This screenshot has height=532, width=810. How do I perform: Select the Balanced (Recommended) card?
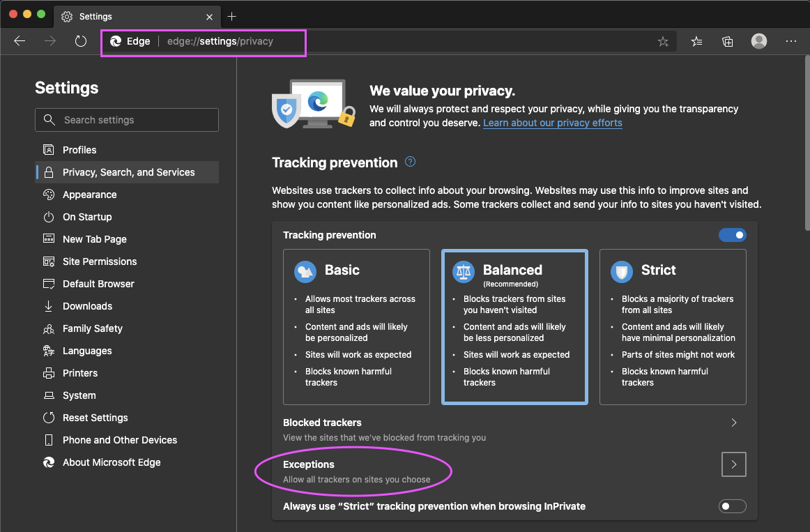(x=514, y=327)
